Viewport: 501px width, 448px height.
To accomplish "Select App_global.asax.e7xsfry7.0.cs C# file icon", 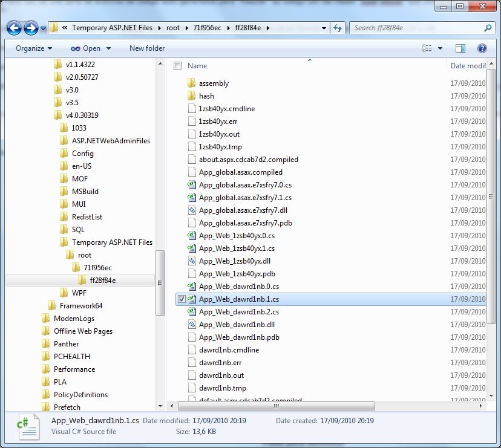I will point(191,185).
